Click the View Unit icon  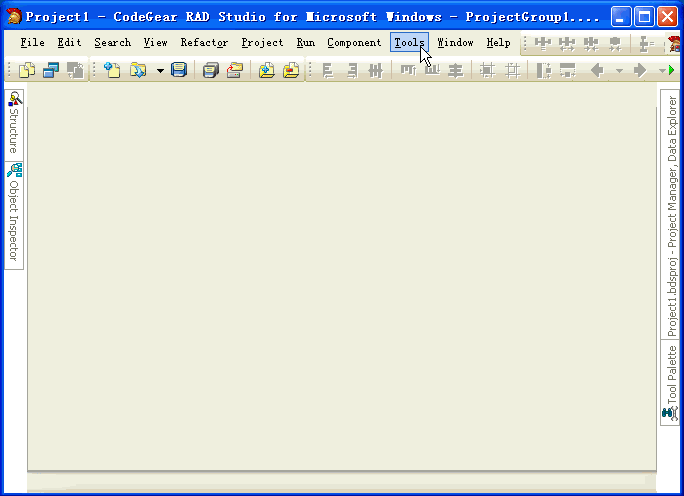tap(27, 70)
